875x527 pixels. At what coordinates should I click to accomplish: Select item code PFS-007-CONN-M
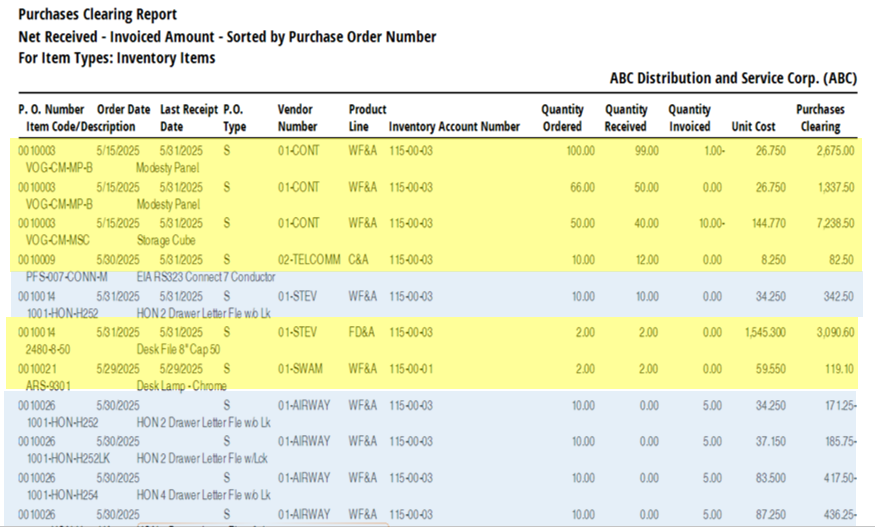[66, 277]
